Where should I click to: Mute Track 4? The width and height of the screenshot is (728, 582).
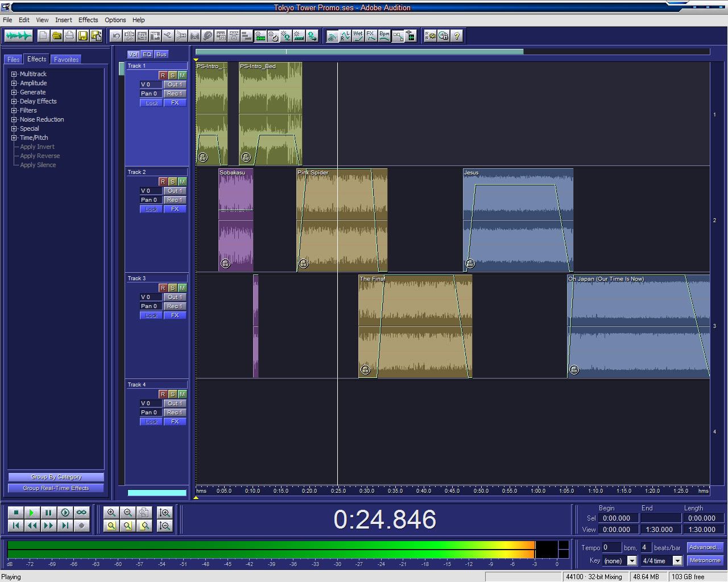click(182, 394)
